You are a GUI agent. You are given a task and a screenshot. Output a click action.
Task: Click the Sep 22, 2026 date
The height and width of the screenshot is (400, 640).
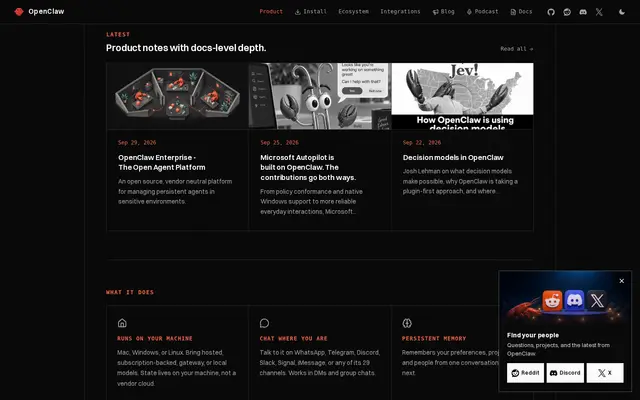click(422, 142)
